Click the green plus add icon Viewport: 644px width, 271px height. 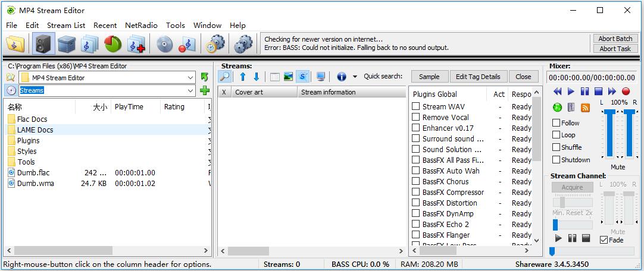pyautogui.click(x=205, y=90)
